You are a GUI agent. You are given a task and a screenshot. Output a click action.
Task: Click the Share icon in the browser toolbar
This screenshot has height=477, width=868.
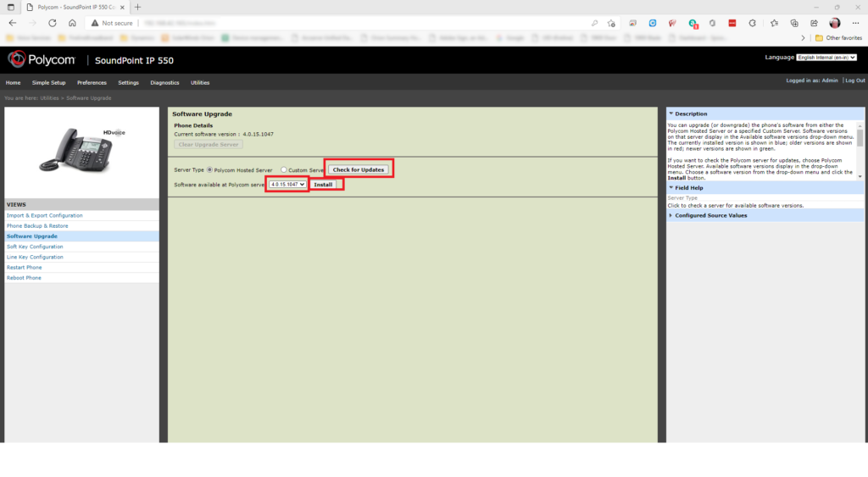pyautogui.click(x=815, y=23)
